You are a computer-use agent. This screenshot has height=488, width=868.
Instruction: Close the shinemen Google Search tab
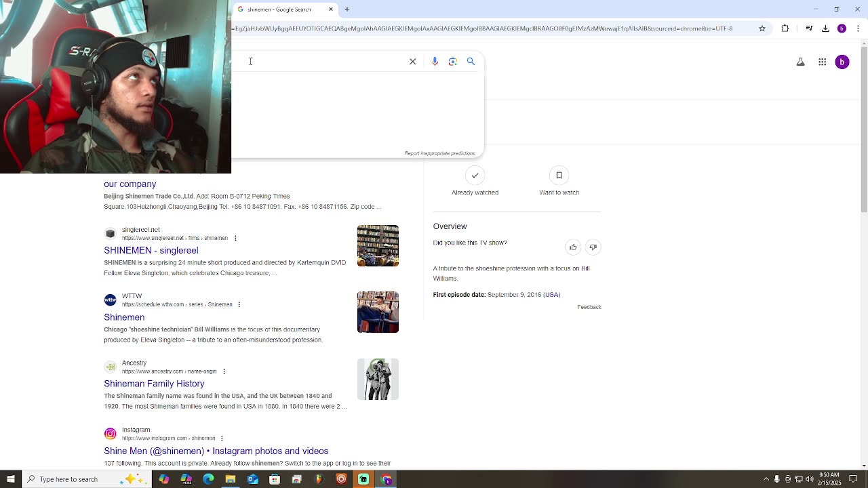[331, 9]
